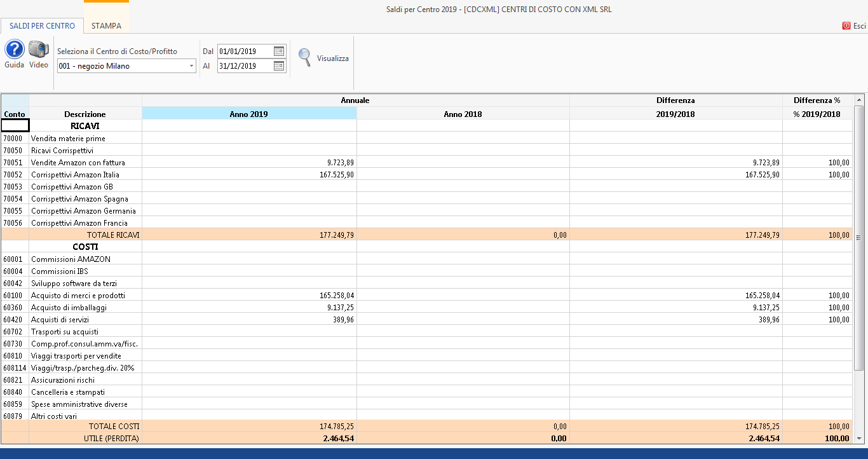This screenshot has height=459, width=868.
Task: Click the TOTALE COSTI row label
Action: tap(114, 426)
